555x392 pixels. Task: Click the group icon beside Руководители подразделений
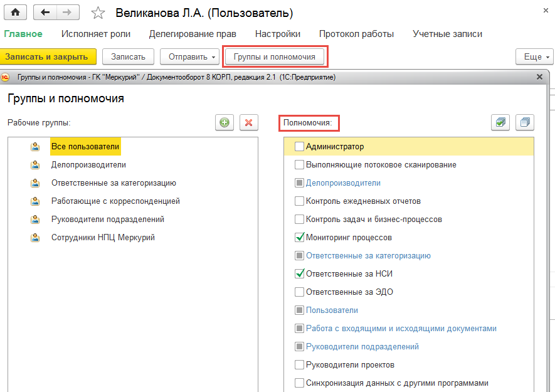[x=35, y=219]
